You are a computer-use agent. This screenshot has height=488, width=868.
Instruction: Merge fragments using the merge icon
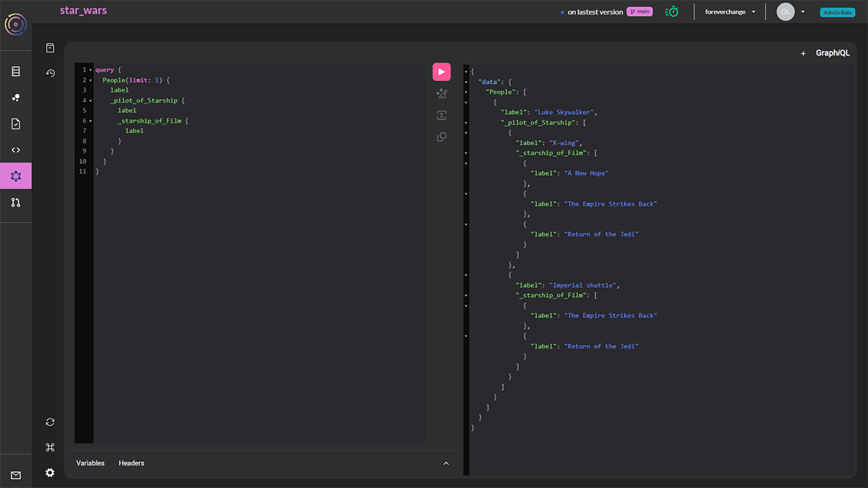[441, 114]
